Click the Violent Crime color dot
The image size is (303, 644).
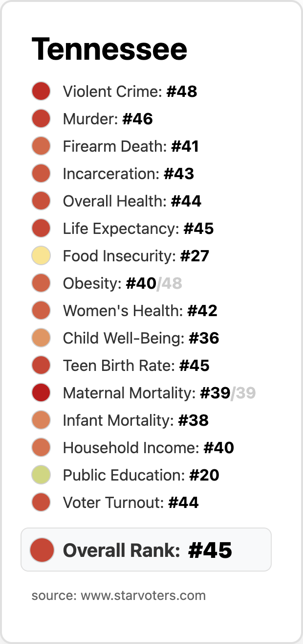point(41,92)
